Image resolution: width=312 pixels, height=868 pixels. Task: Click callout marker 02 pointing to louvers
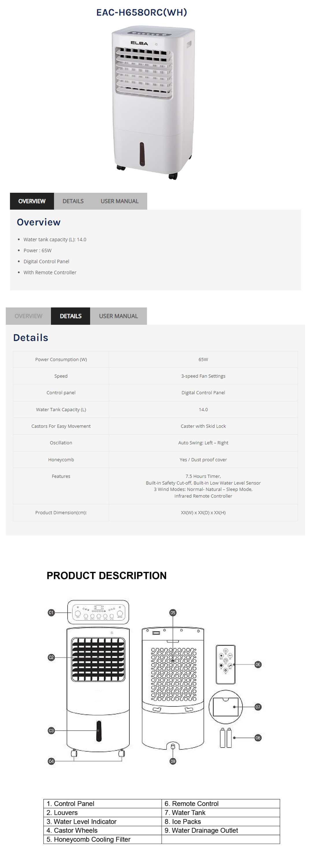point(51,657)
